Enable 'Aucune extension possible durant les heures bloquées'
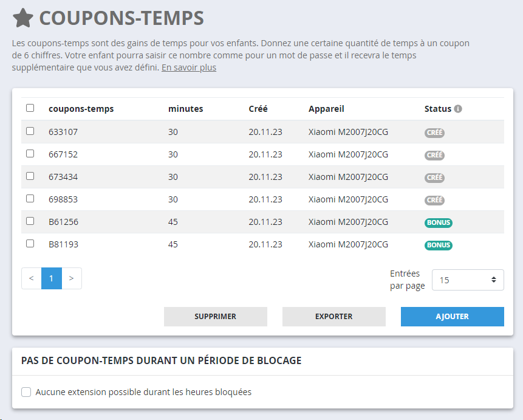This screenshot has height=420, width=523. click(x=26, y=392)
